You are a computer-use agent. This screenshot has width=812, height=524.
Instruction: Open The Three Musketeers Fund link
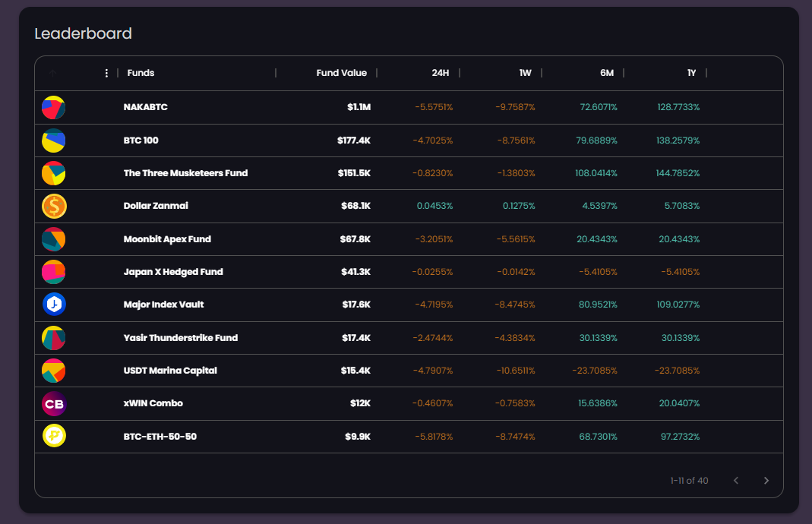(x=185, y=173)
